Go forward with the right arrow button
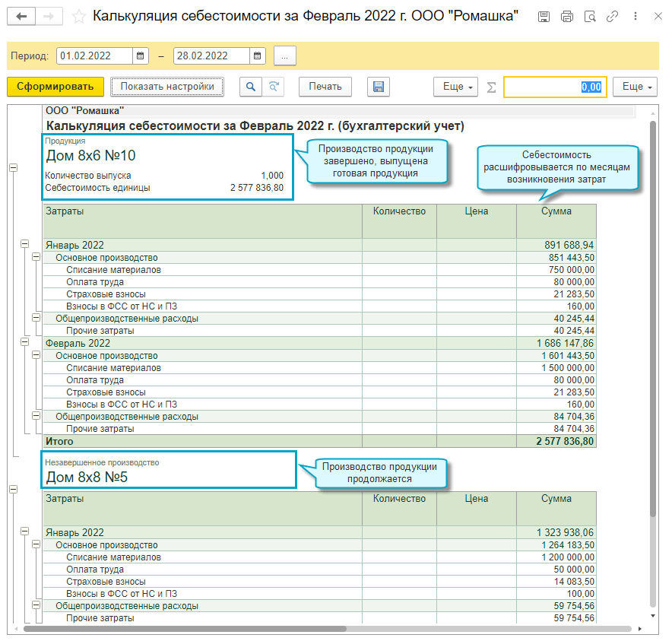 [x=49, y=16]
